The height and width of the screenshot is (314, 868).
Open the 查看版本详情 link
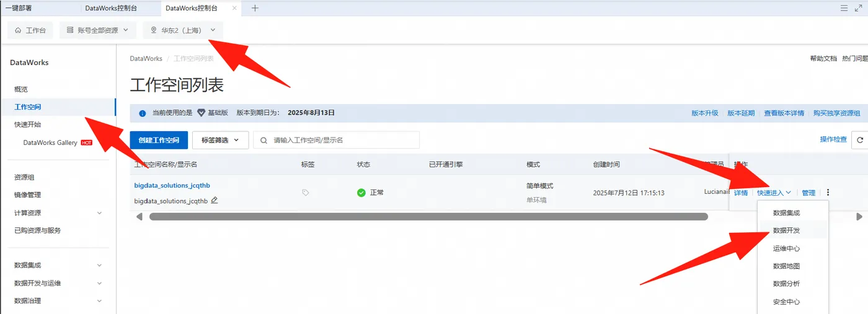tap(784, 113)
